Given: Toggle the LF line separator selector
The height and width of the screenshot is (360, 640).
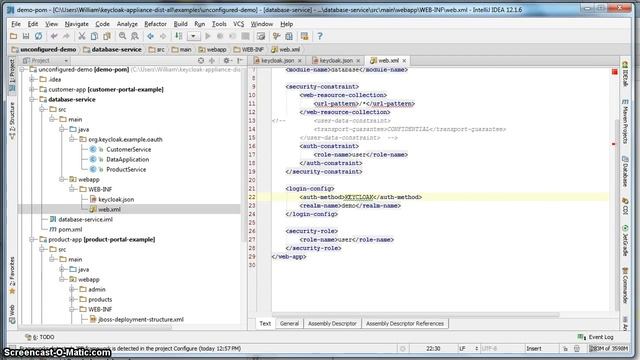Looking at the screenshot, I should click(x=469, y=349).
